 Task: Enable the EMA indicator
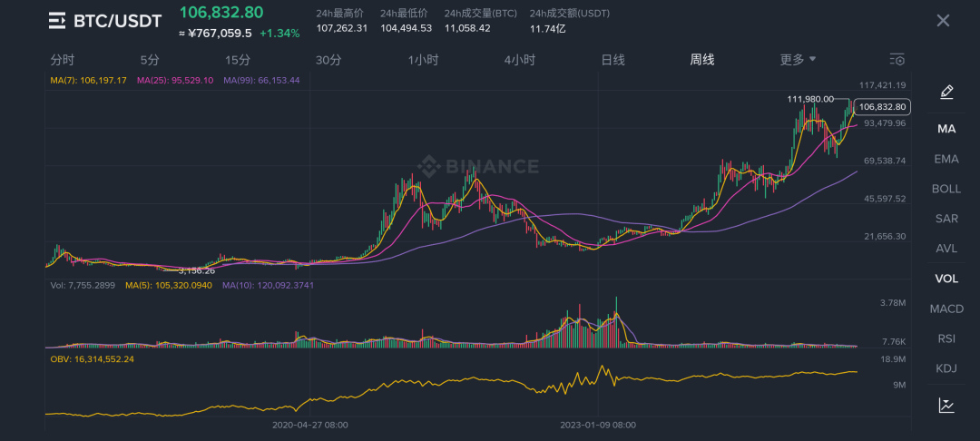946,159
